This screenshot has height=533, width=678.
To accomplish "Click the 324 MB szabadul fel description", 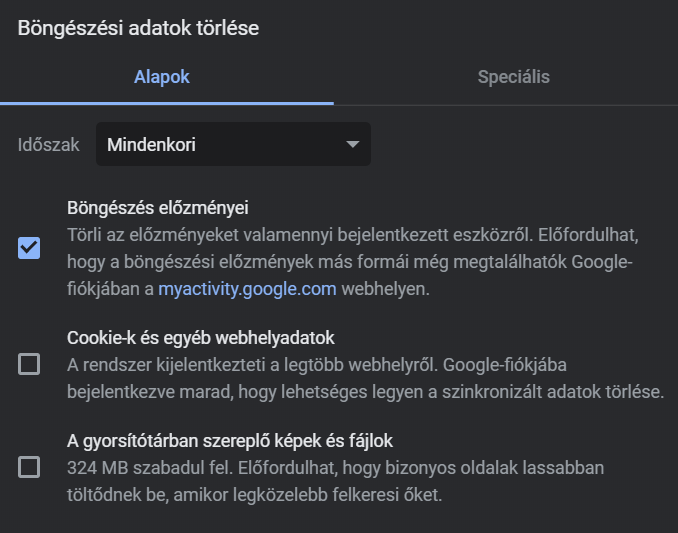I will (x=336, y=481).
